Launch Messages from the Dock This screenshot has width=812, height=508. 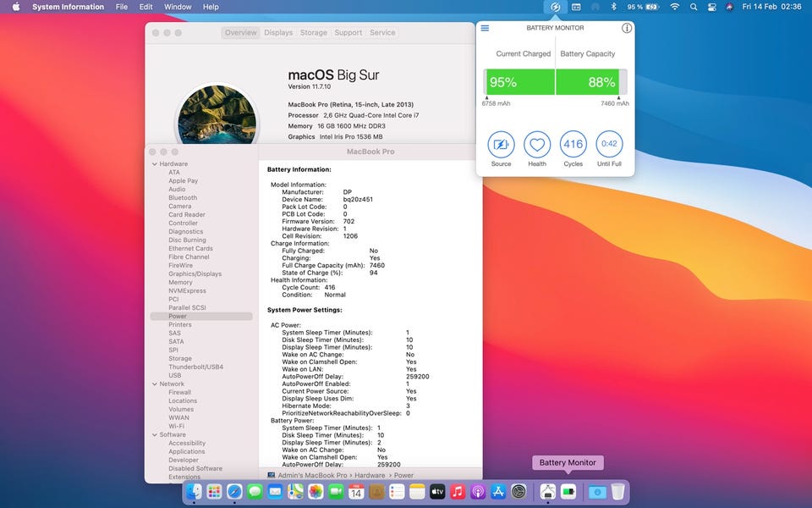point(255,491)
